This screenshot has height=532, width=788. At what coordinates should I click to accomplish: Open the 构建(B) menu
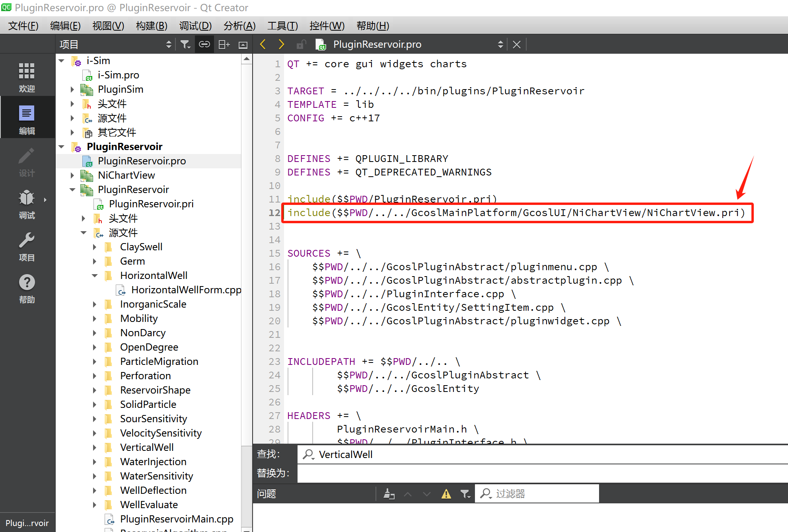coord(151,26)
